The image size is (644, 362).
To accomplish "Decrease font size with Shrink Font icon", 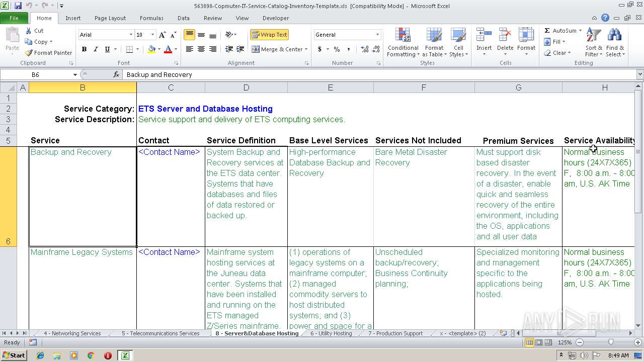I will [x=173, y=35].
